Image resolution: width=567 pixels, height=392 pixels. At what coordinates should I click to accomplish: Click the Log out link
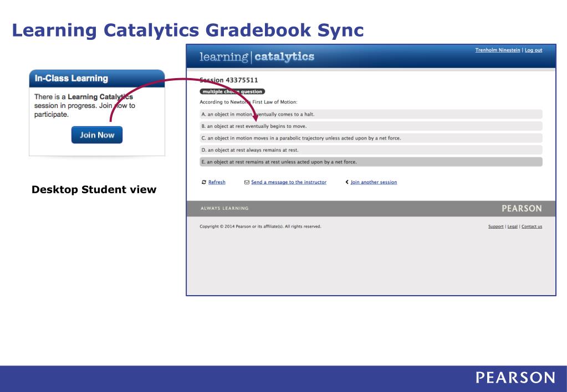(x=533, y=50)
